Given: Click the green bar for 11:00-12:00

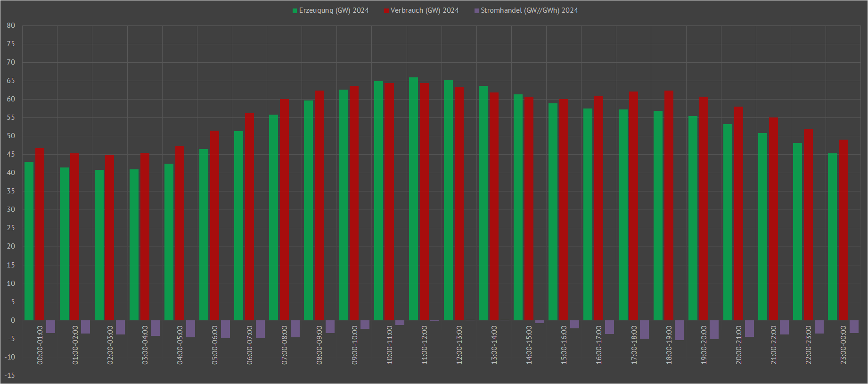Looking at the screenshot, I should point(413,198).
